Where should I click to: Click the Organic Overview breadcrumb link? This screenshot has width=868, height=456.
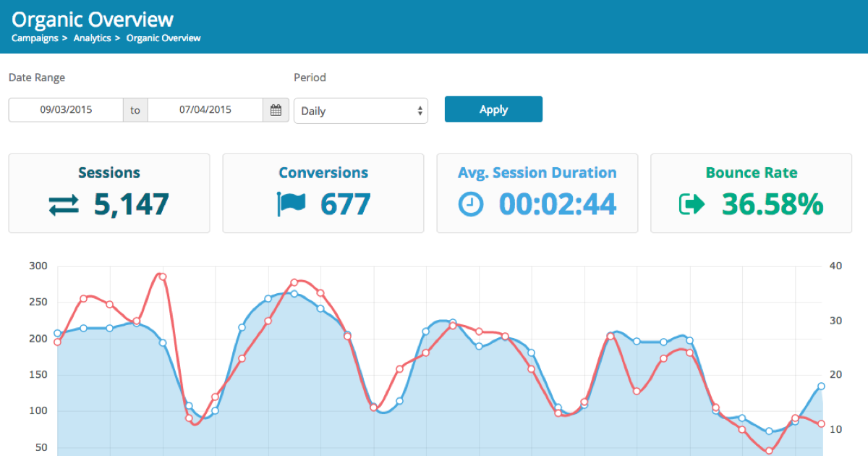coord(163,38)
